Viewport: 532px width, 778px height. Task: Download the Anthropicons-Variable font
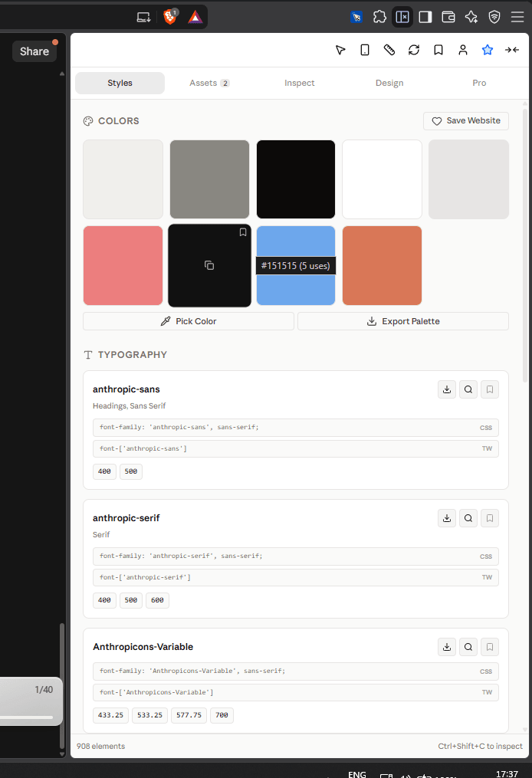447,646
